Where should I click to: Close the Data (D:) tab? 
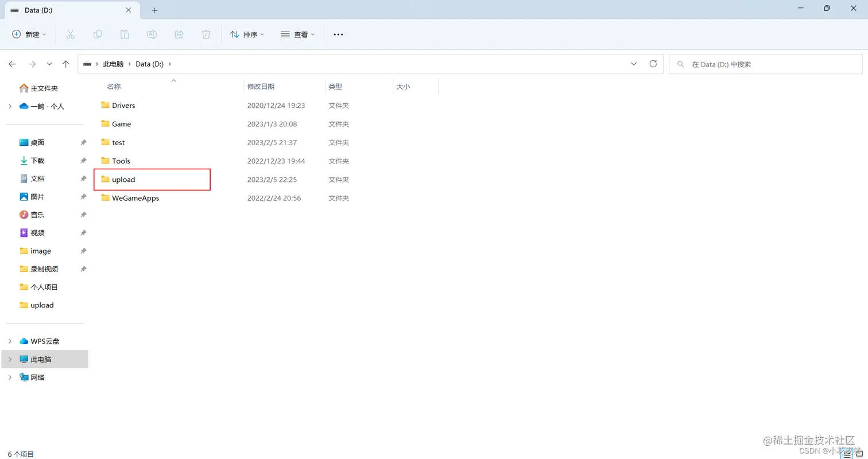pyautogui.click(x=129, y=10)
